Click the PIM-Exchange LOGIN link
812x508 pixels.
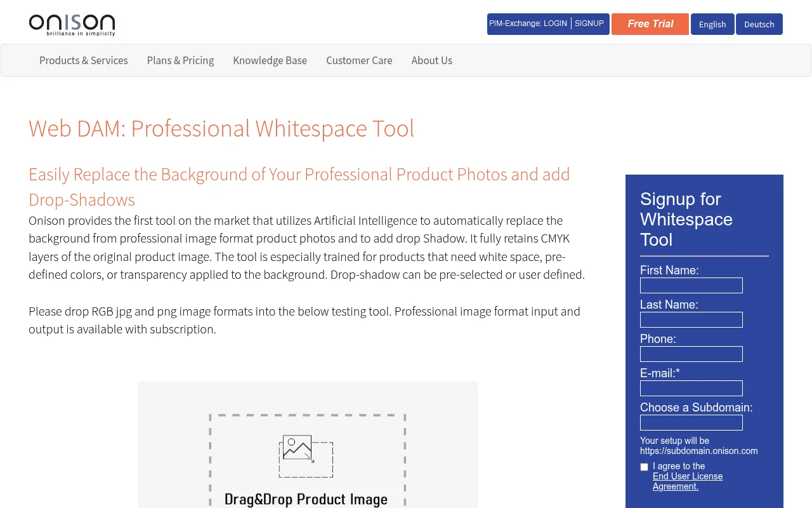[x=528, y=23]
